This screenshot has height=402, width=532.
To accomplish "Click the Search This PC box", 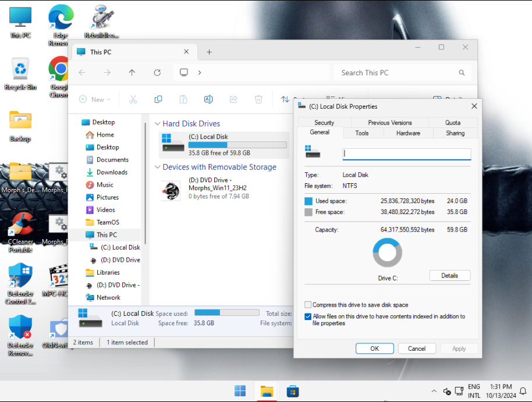I will (402, 73).
